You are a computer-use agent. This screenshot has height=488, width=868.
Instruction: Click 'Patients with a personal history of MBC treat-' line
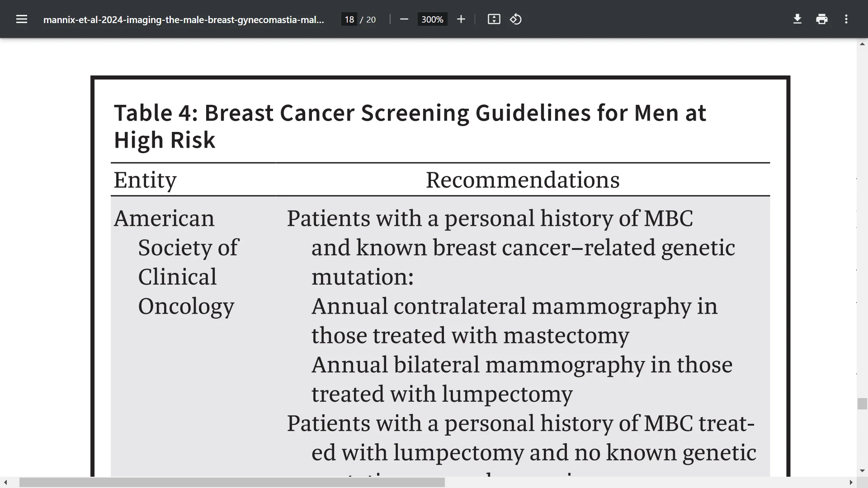[x=521, y=424]
